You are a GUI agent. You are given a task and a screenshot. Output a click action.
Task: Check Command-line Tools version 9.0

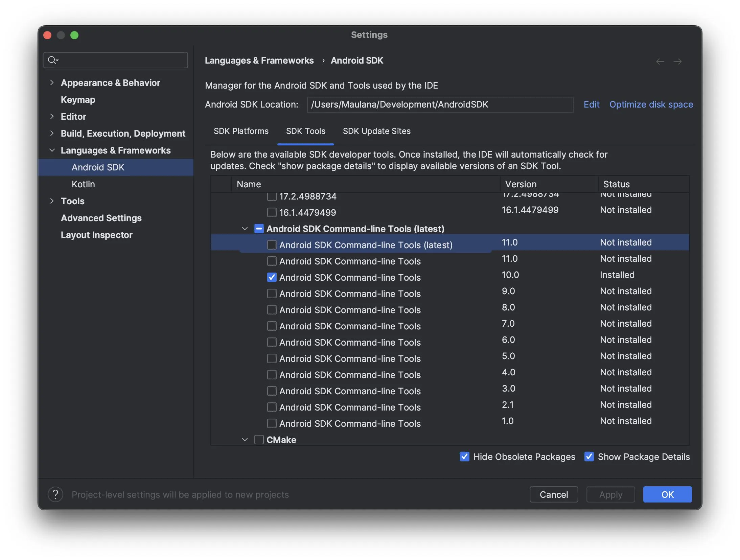pos(272,294)
